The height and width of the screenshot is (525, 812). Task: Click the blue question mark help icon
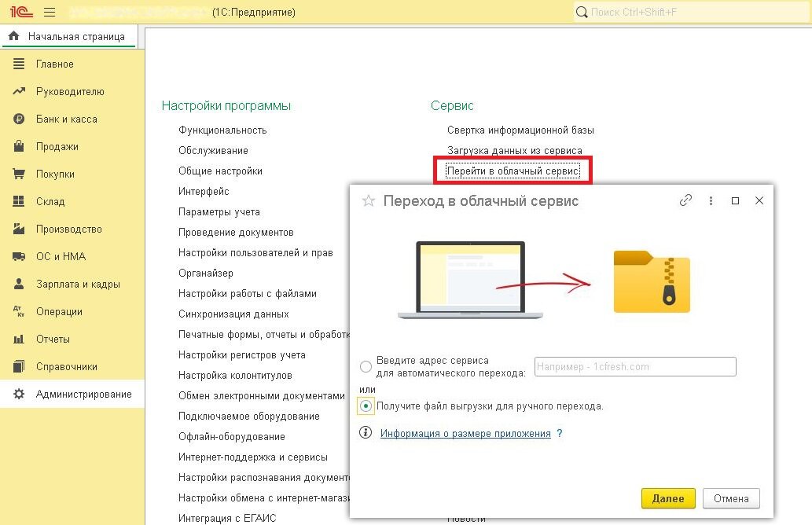point(560,433)
